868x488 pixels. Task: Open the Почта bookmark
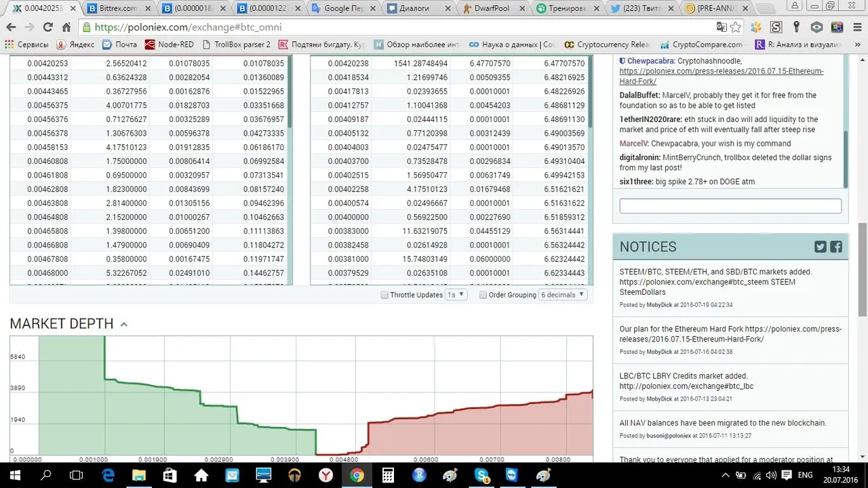[119, 45]
